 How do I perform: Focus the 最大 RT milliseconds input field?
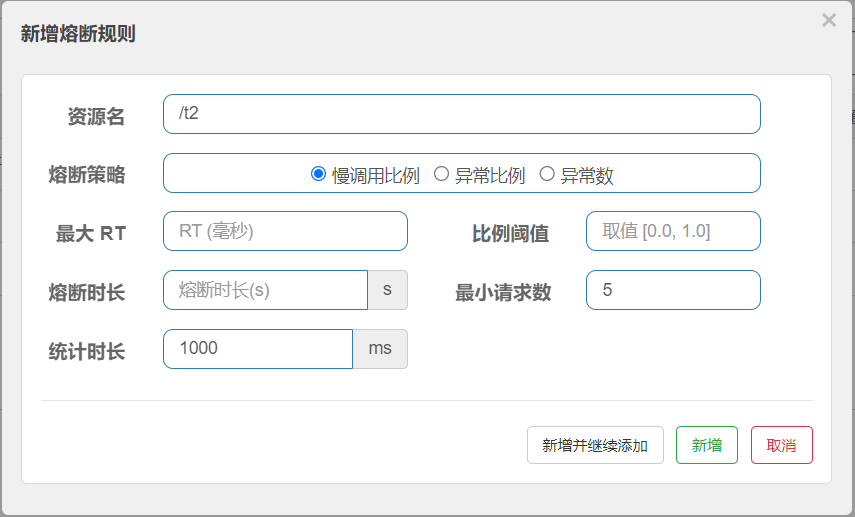click(285, 231)
